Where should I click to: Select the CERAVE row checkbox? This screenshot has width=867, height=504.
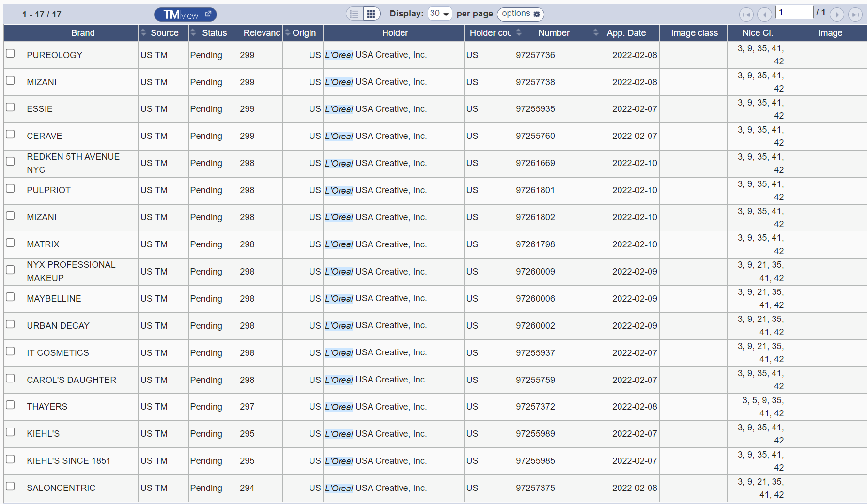[x=10, y=134]
